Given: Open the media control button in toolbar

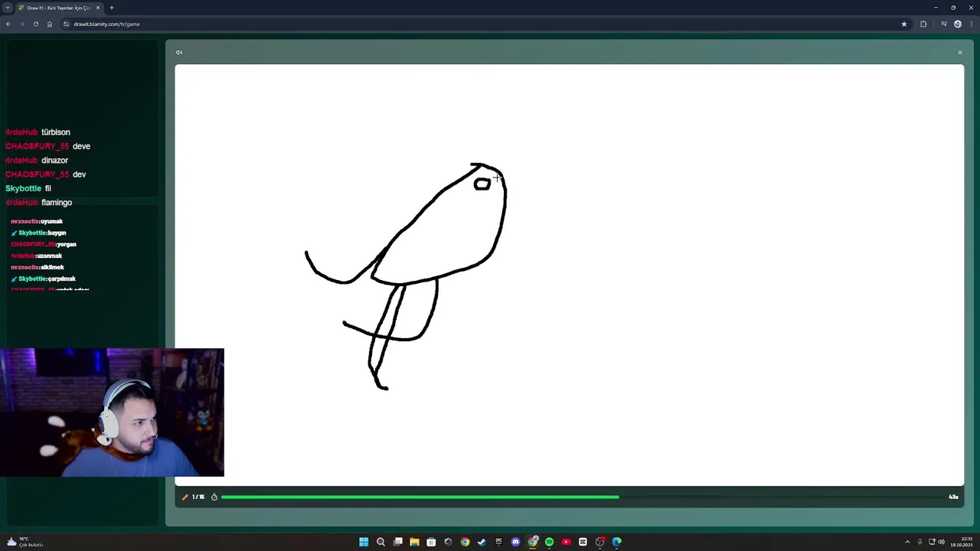Looking at the screenshot, I should [x=944, y=24].
